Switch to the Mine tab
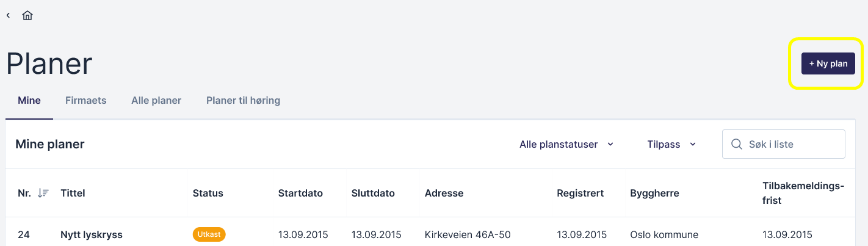 (29, 100)
